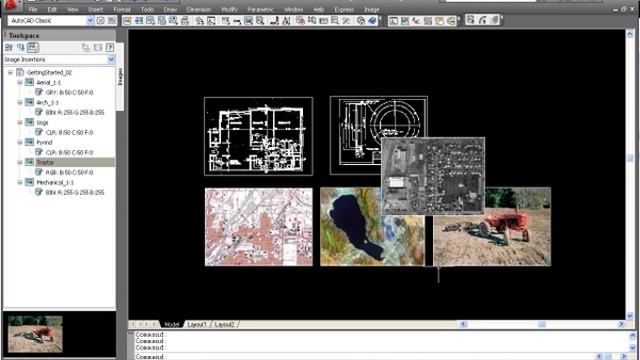The image size is (640, 360).
Task: Click the blue book toolbar icon
Action: click(372, 20)
